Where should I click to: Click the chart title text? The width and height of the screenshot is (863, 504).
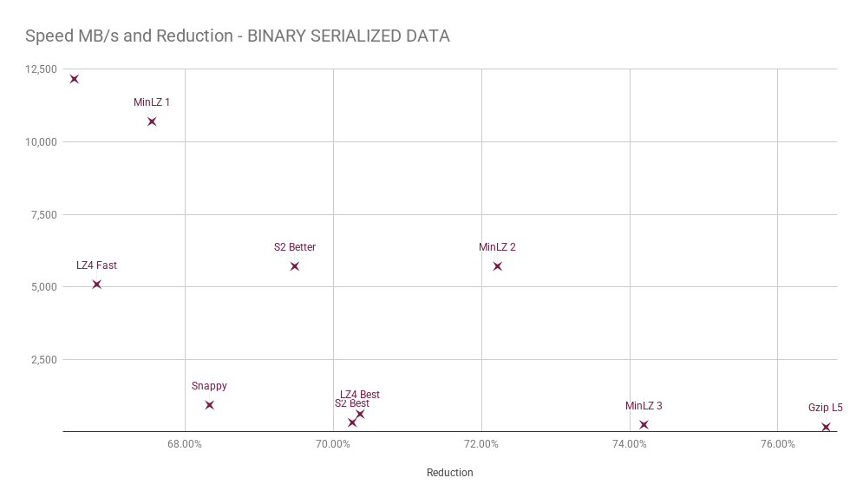click(x=238, y=36)
